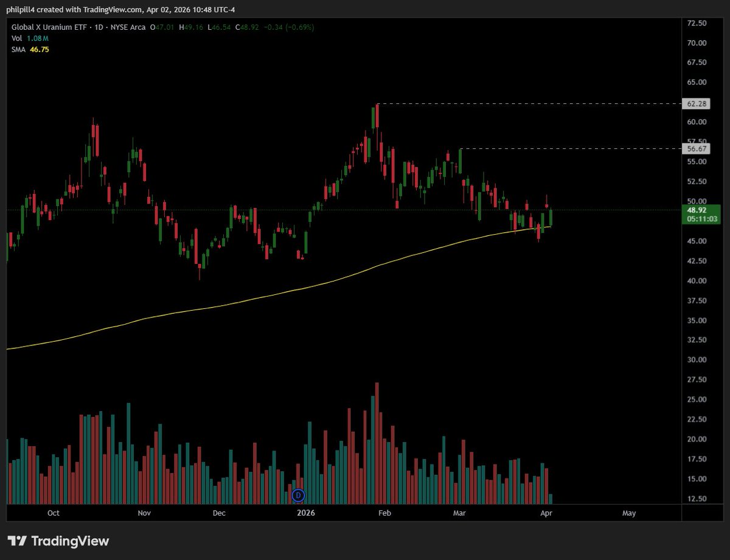Click the 62.28 price level label
This screenshot has width=730, height=560.
coord(697,104)
